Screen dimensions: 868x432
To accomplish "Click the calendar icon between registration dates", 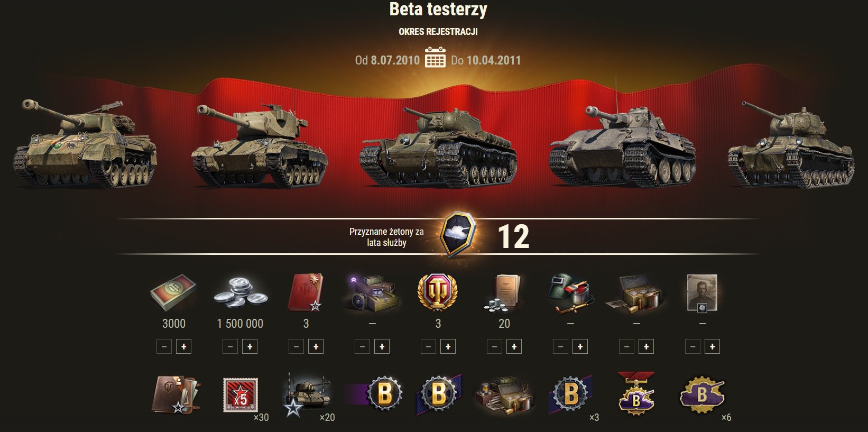I will coord(435,58).
